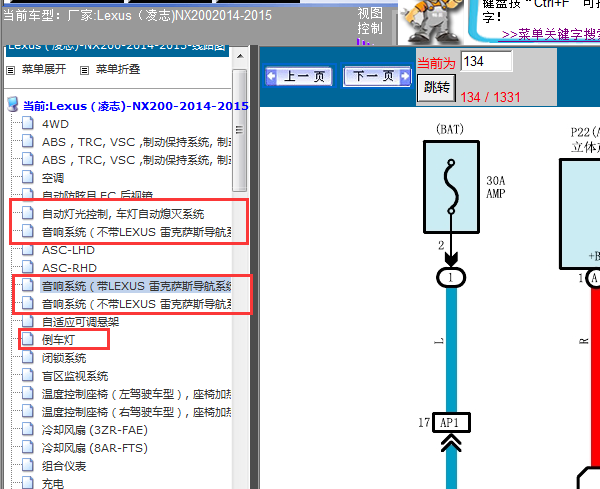
Task: Click the 菜单展开 square icon
Action: click(x=11, y=70)
